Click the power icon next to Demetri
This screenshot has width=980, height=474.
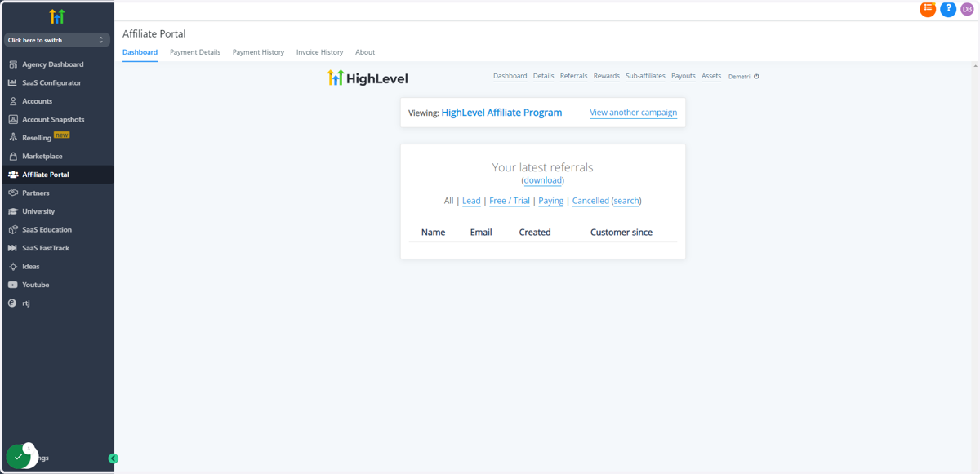756,77
